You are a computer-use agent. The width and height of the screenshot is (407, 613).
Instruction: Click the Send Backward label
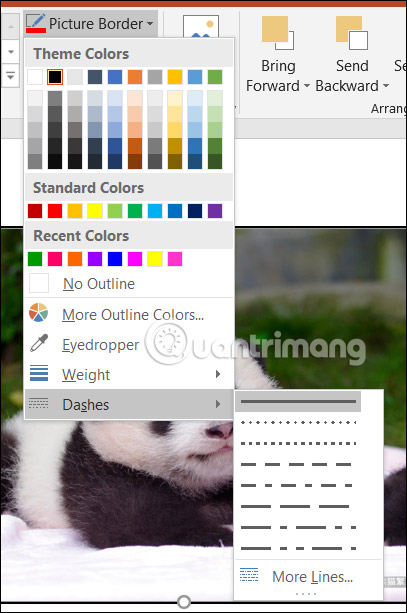pyautogui.click(x=351, y=76)
